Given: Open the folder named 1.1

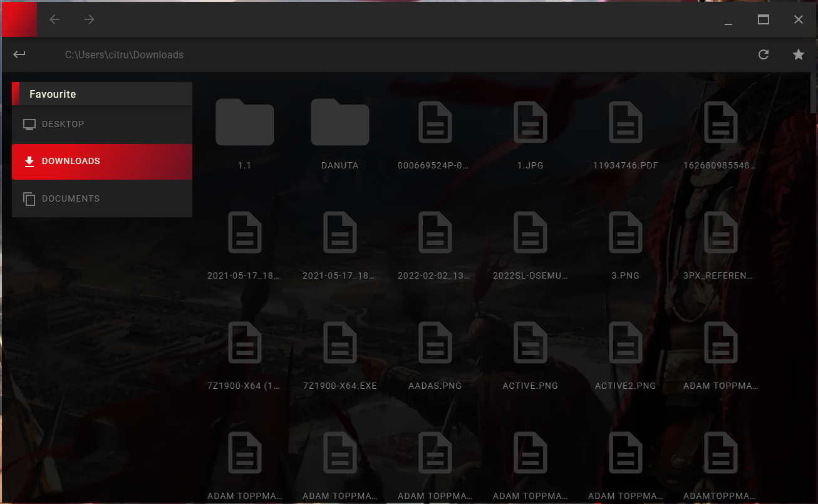Looking at the screenshot, I should coord(245,123).
